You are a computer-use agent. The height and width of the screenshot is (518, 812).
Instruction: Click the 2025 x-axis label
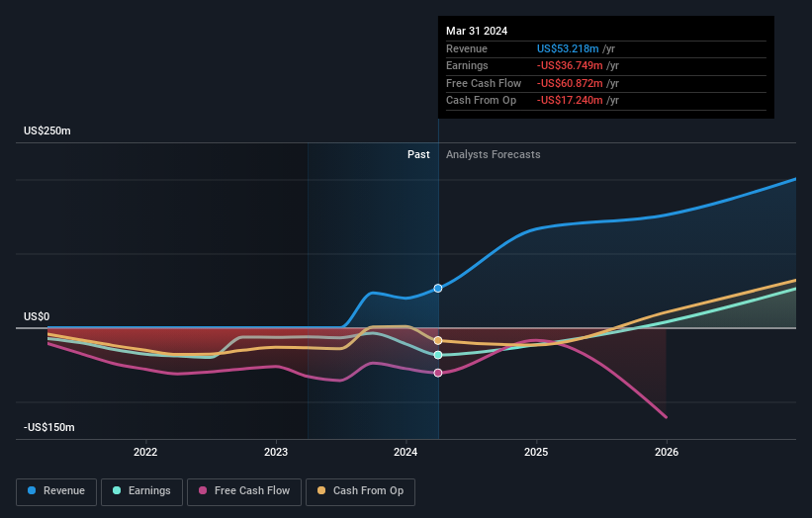click(x=536, y=453)
